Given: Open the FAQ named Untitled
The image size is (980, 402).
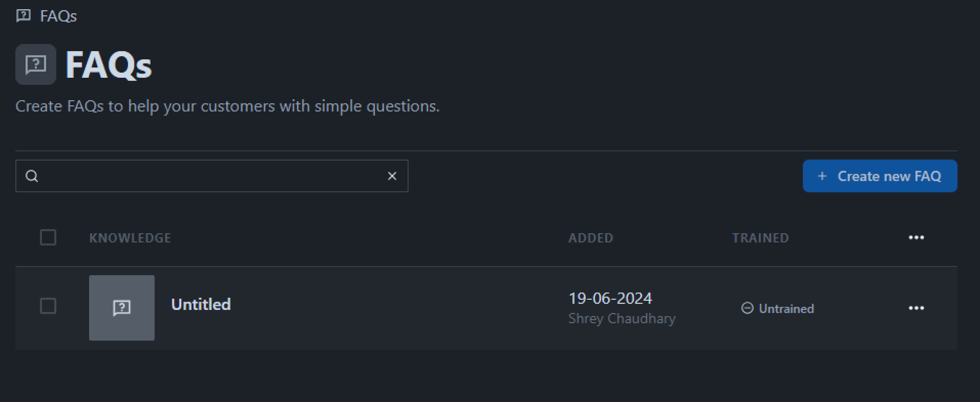Looking at the screenshot, I should click(201, 304).
